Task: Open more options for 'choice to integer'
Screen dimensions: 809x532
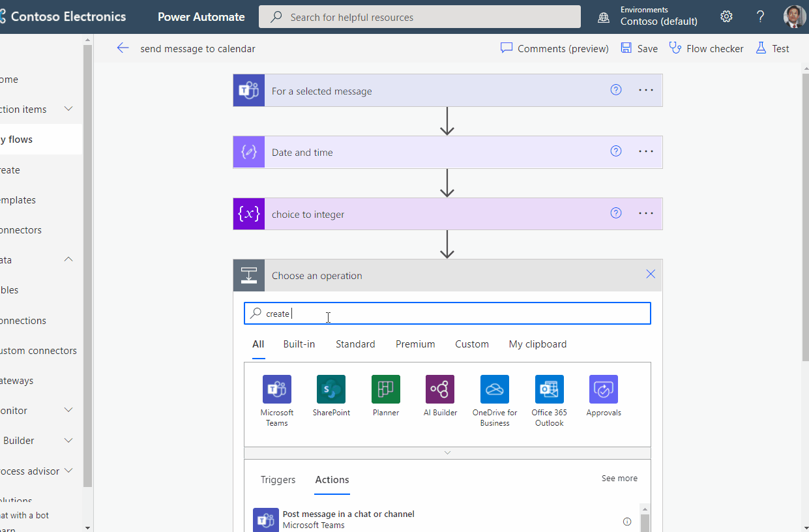Action: [646, 213]
